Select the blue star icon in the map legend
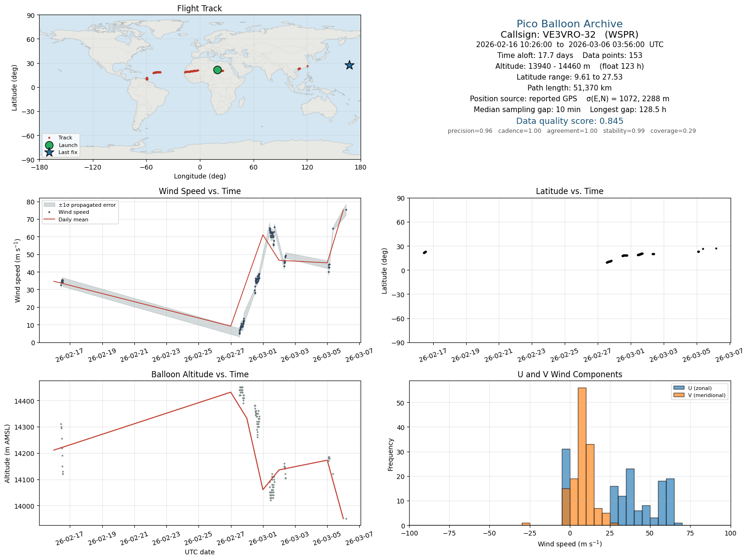This screenshot has width=749, height=560. 49,152
